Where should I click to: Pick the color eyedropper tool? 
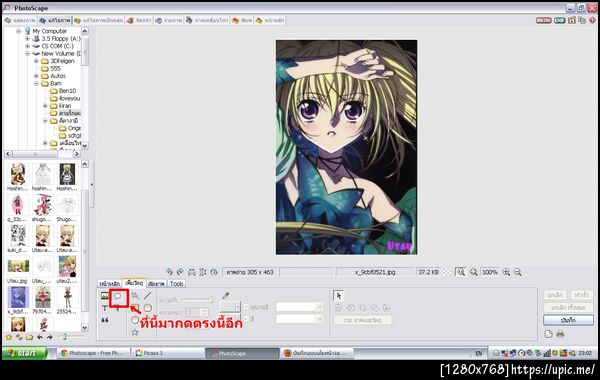[226, 295]
